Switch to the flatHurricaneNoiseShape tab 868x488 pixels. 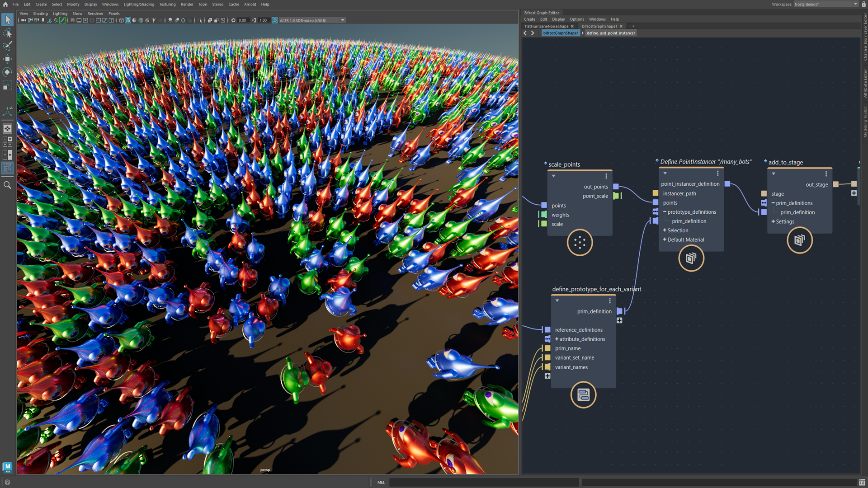pyautogui.click(x=547, y=26)
